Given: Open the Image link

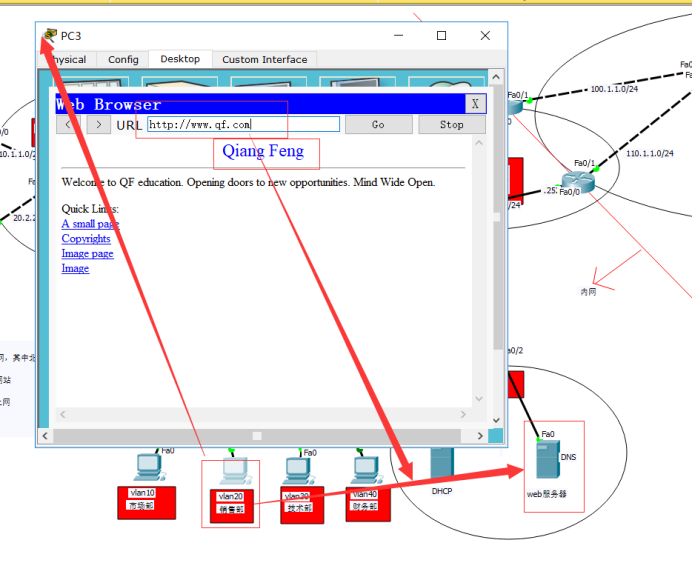Looking at the screenshot, I should pyautogui.click(x=75, y=268).
